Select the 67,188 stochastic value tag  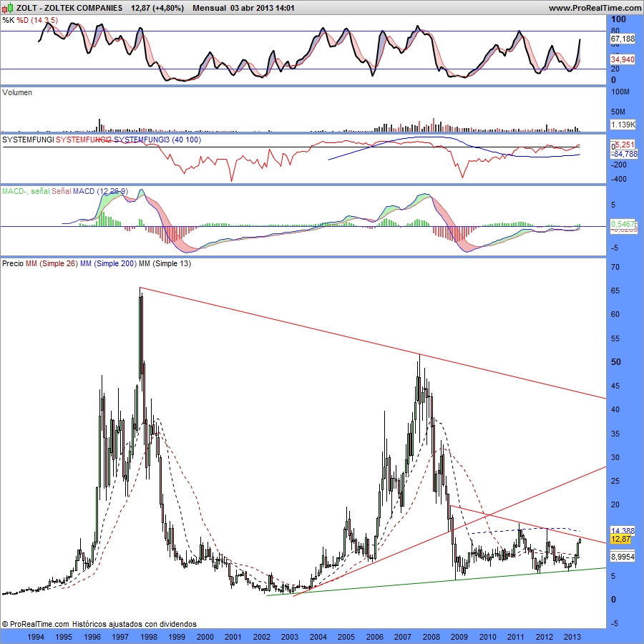tap(623, 39)
